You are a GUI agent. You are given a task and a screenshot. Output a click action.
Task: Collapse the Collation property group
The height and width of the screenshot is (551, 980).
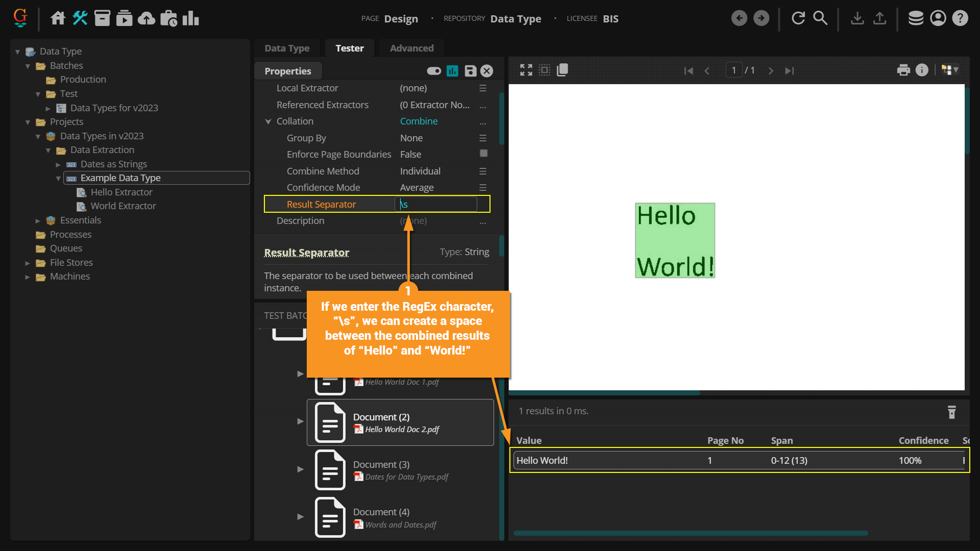(268, 121)
